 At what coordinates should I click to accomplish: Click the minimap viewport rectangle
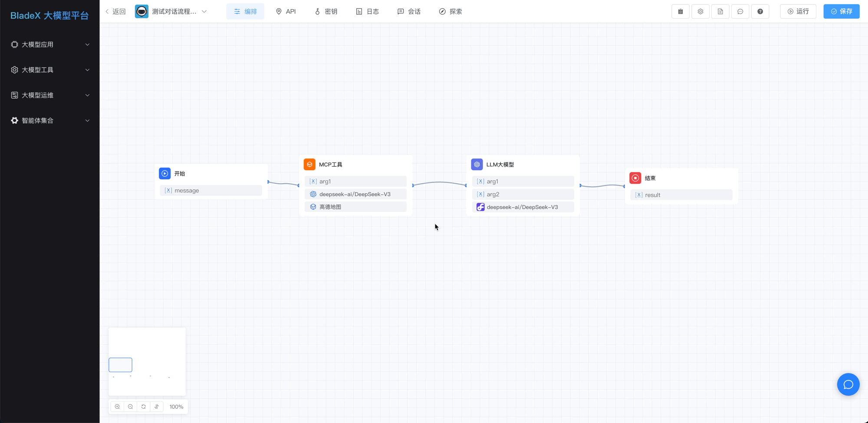120,365
